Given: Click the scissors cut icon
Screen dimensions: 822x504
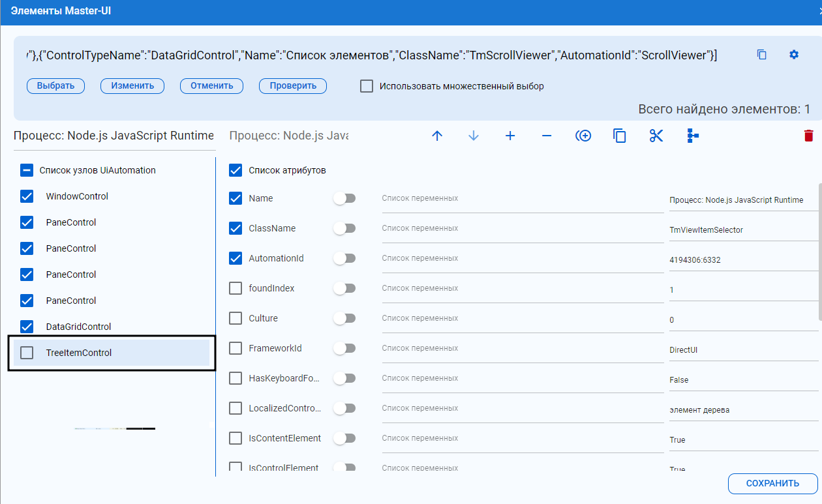Looking at the screenshot, I should 656,136.
